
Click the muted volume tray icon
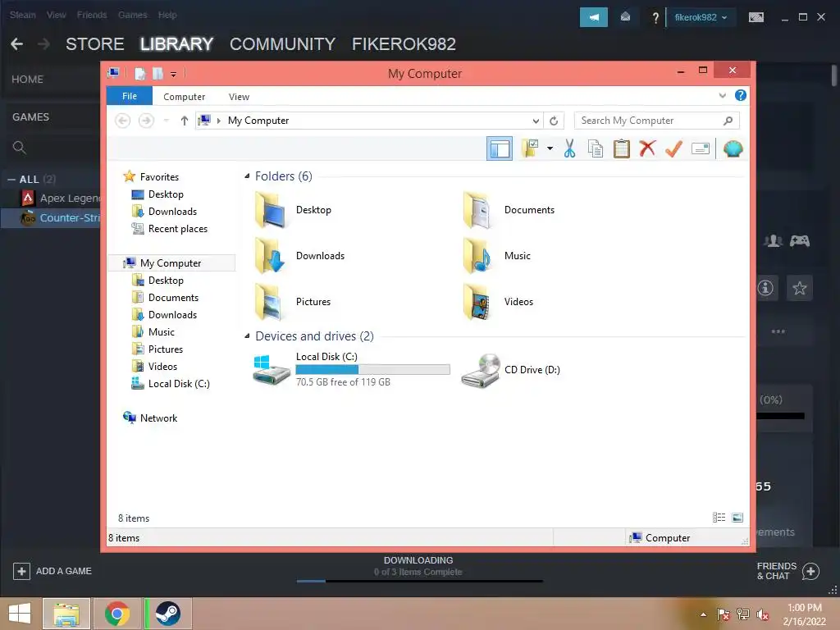pyautogui.click(x=762, y=614)
